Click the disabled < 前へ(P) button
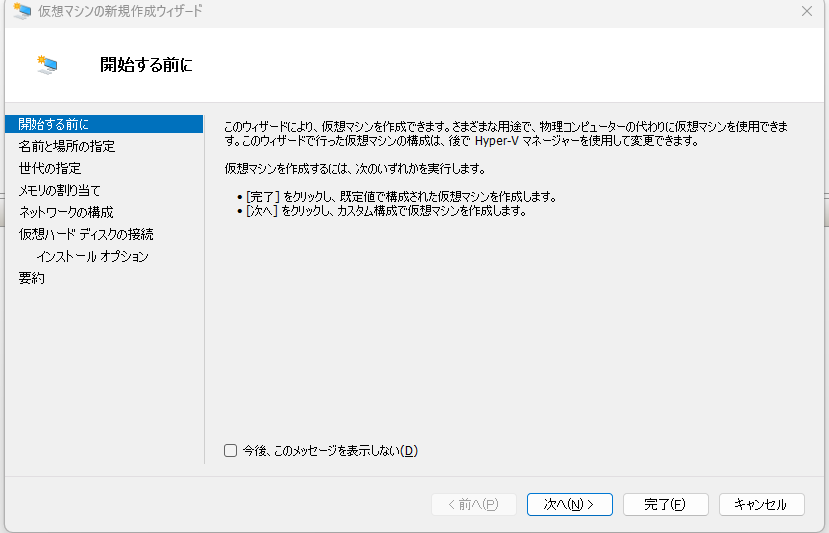829x533 pixels. (x=474, y=505)
